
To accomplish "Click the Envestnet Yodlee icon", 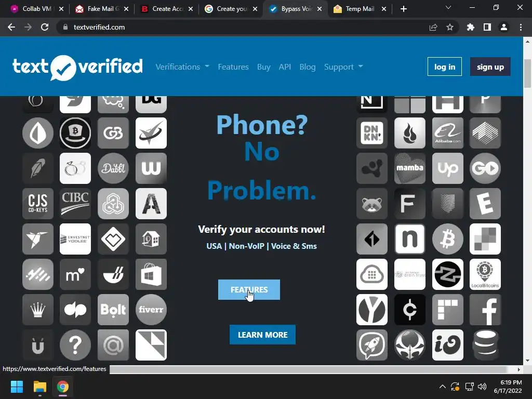I will (75, 239).
